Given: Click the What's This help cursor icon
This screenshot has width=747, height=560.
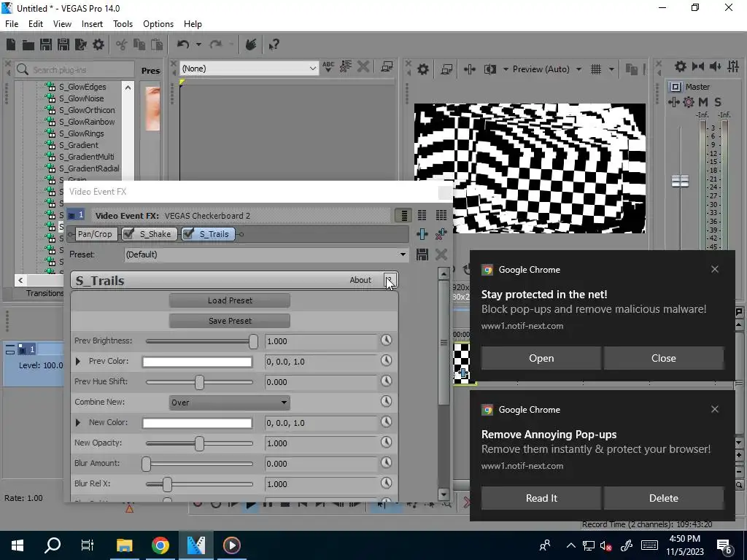Looking at the screenshot, I should 274,44.
